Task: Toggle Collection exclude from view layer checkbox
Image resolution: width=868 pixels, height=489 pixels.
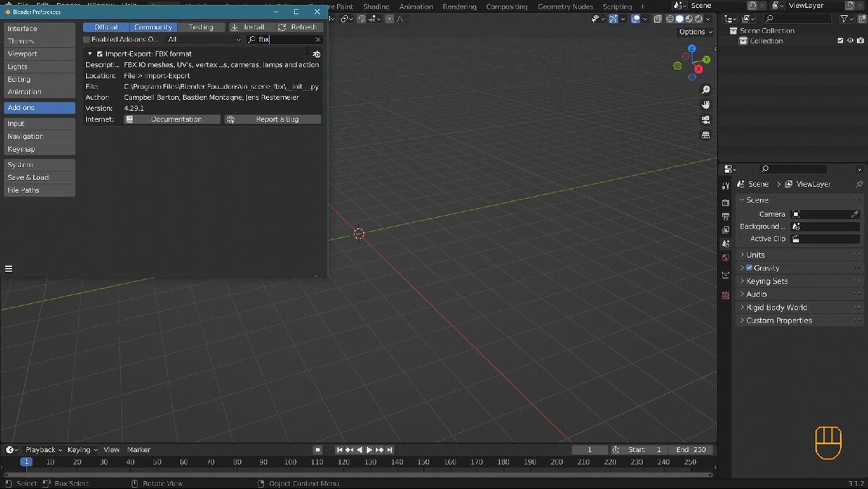Action: coord(840,41)
